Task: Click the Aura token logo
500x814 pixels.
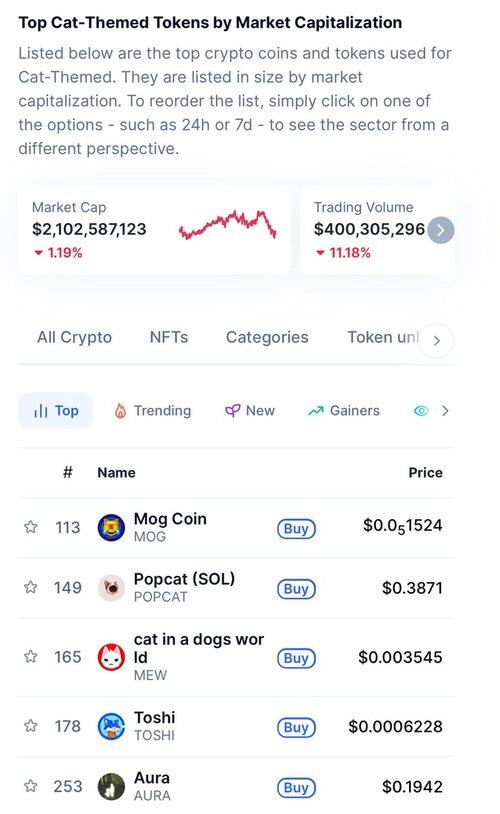Action: pyautogui.click(x=111, y=786)
